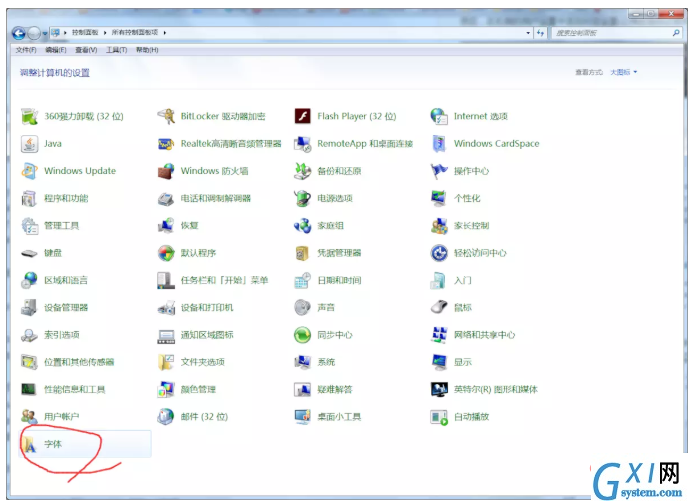This screenshot has width=689, height=501.
Task: Click the Back navigation button
Action: coord(18,33)
